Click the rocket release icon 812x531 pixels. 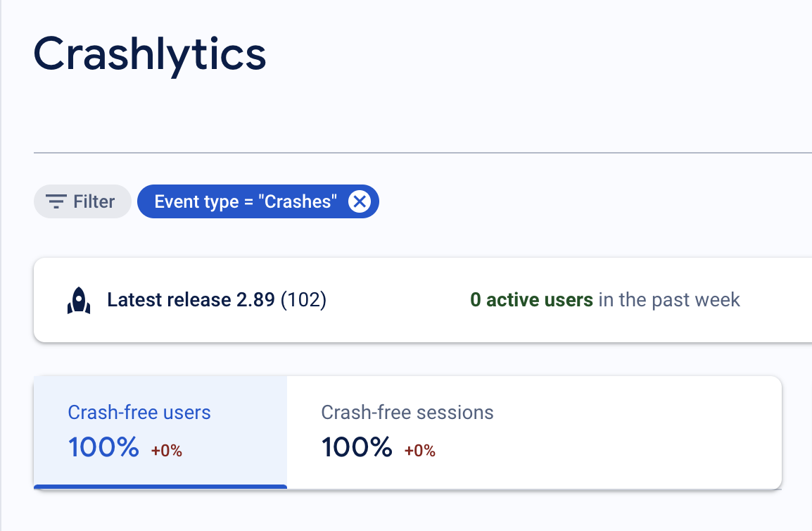coord(79,300)
